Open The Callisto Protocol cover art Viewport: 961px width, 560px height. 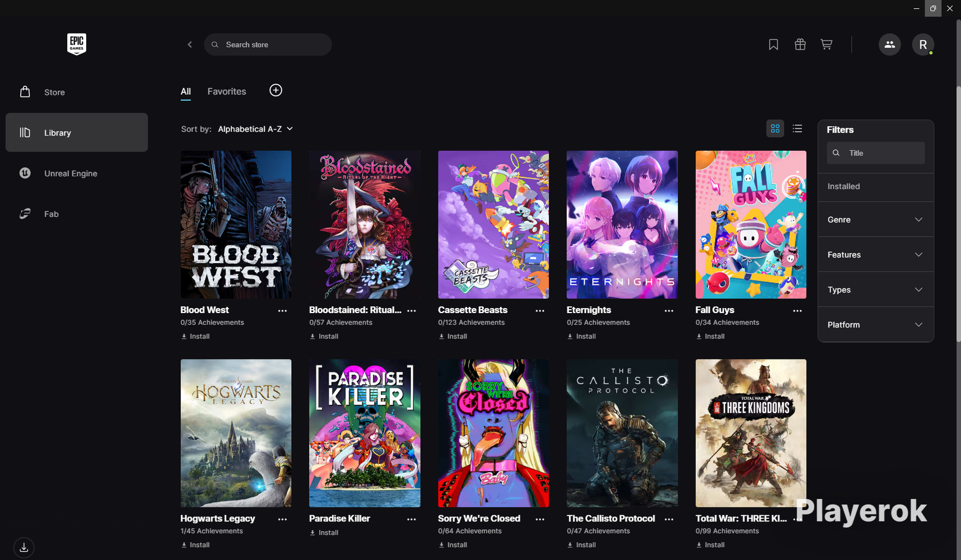622,433
